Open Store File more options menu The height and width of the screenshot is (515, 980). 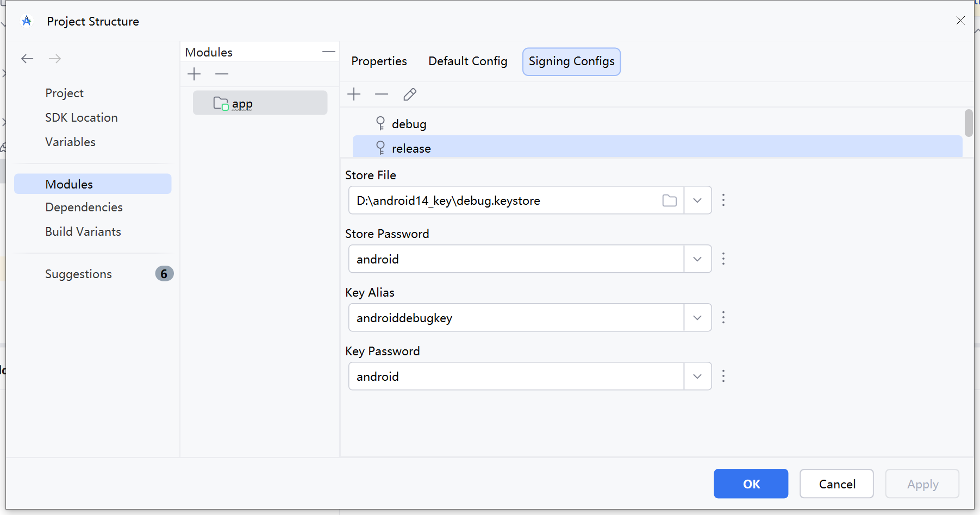[x=723, y=200]
